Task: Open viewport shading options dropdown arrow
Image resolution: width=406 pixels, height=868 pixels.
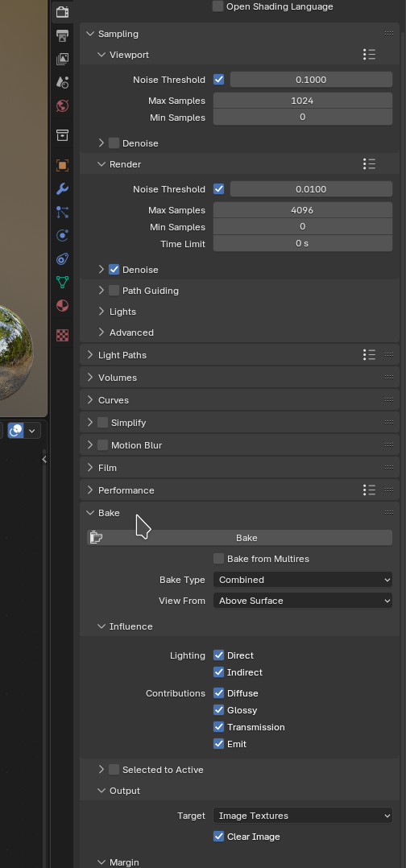Action: pyautogui.click(x=32, y=430)
